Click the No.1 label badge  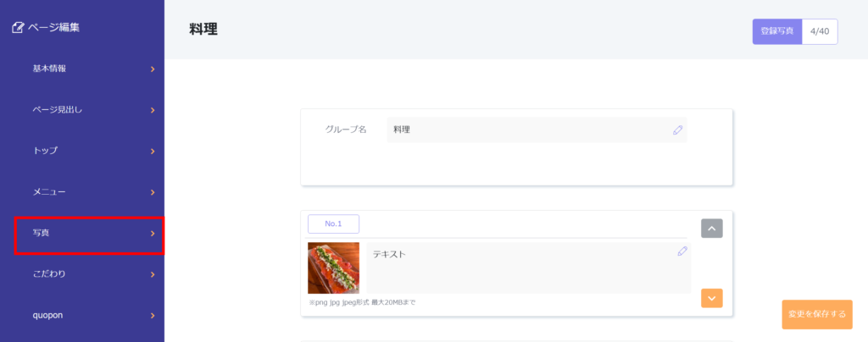(333, 223)
